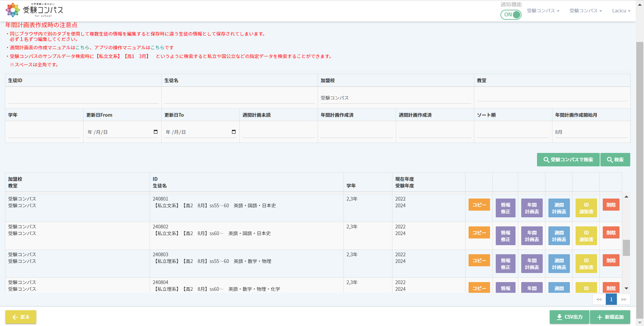Viewport: 644px width, 326px height.
Task: Add new student with 新規追加 button
Action: point(610,317)
